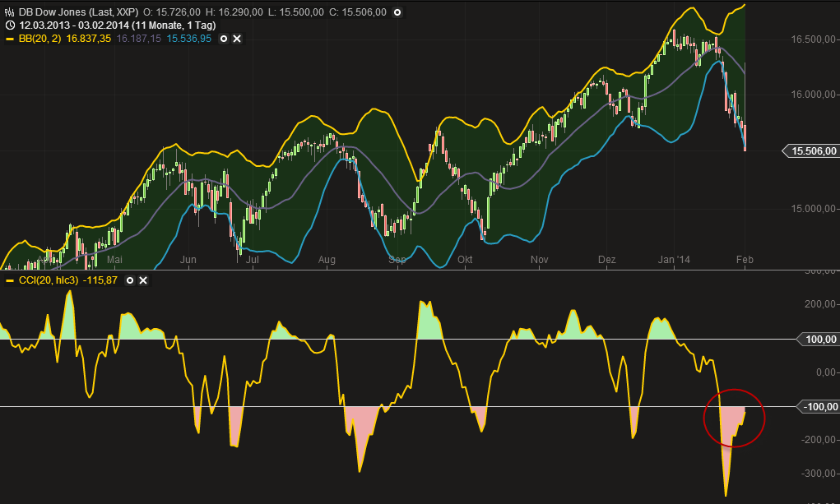Click the 16.000,00 price axis label
This screenshot has height=504, width=840.
click(814, 95)
